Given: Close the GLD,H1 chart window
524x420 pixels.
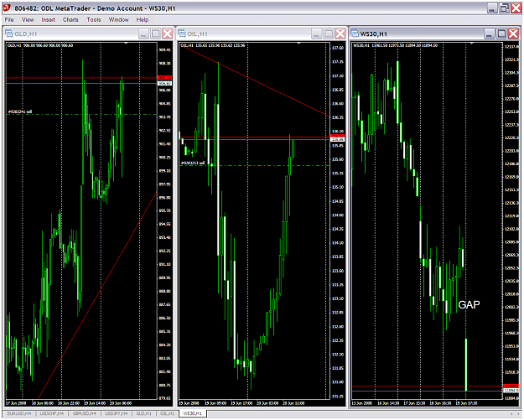Looking at the screenshot, I should click(x=167, y=34).
